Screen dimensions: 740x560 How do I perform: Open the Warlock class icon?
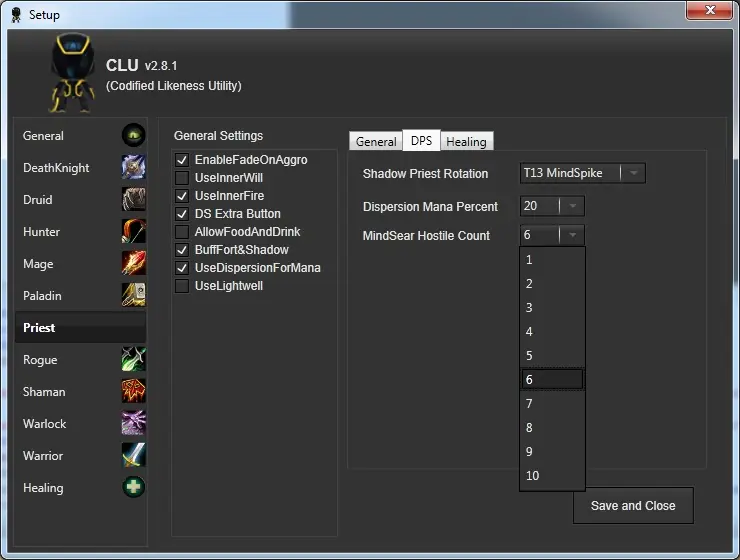click(134, 423)
